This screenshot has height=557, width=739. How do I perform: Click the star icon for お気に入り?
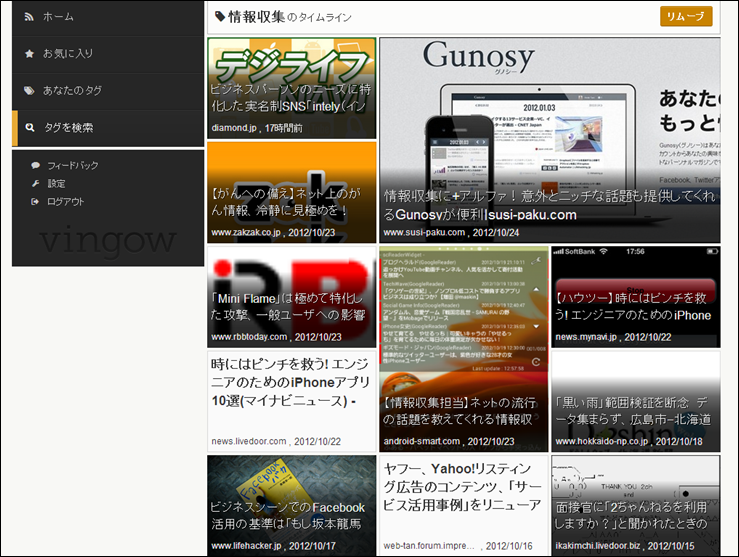[29, 54]
